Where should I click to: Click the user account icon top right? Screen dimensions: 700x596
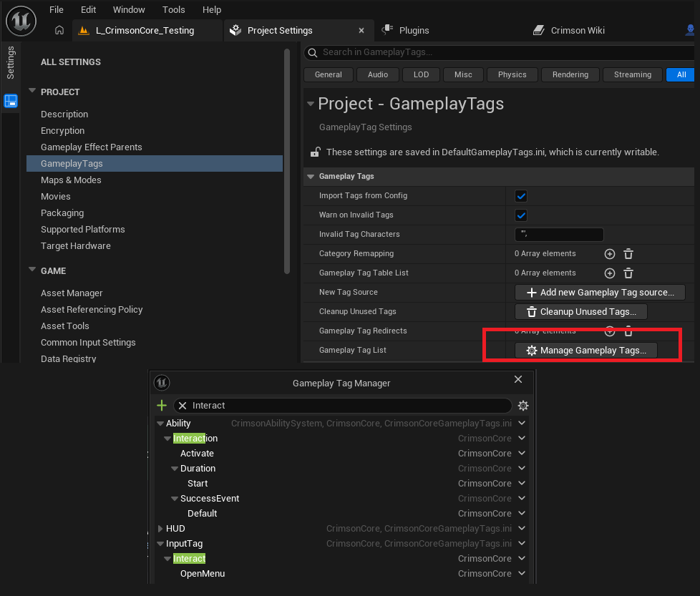click(690, 30)
